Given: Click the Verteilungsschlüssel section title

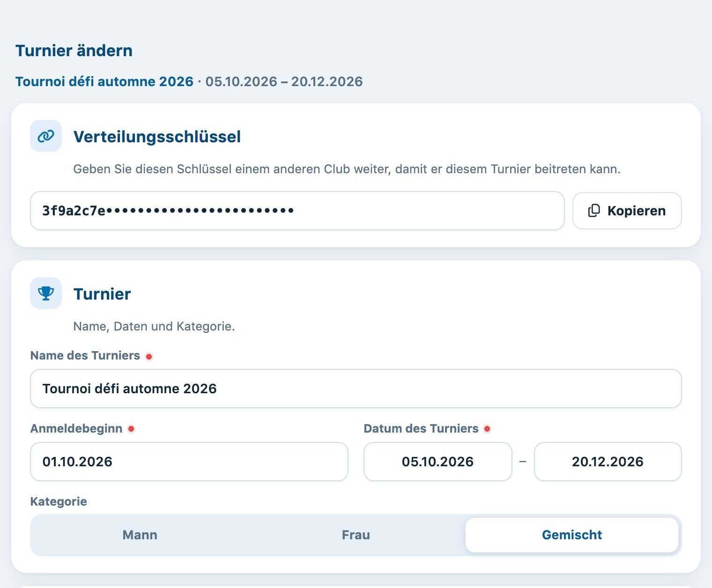Looking at the screenshot, I should pos(157,137).
